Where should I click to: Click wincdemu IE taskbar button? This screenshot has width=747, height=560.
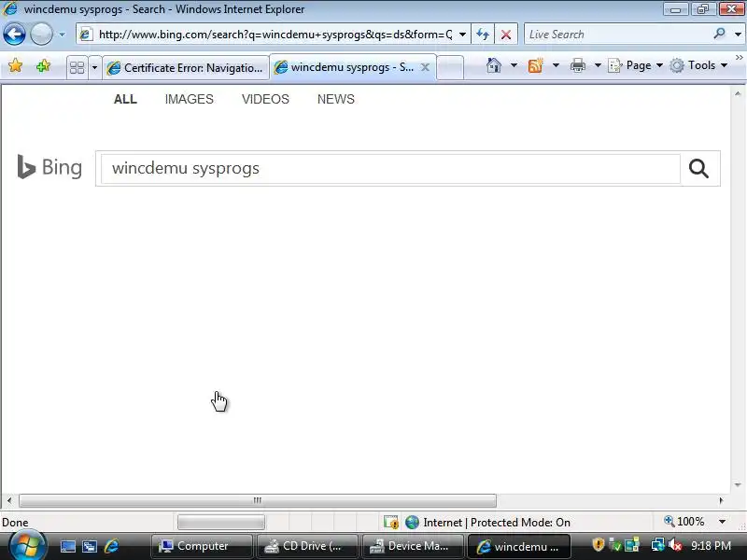click(519, 546)
